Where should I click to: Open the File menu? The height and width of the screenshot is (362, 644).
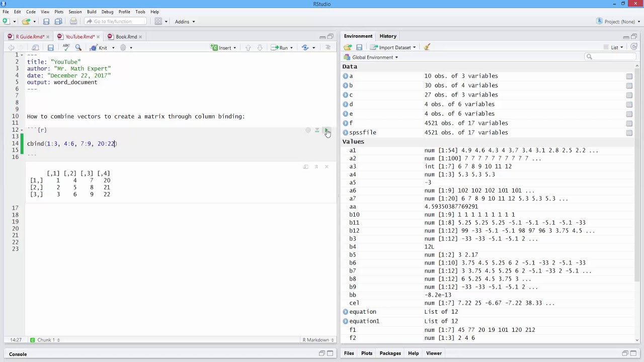point(6,12)
